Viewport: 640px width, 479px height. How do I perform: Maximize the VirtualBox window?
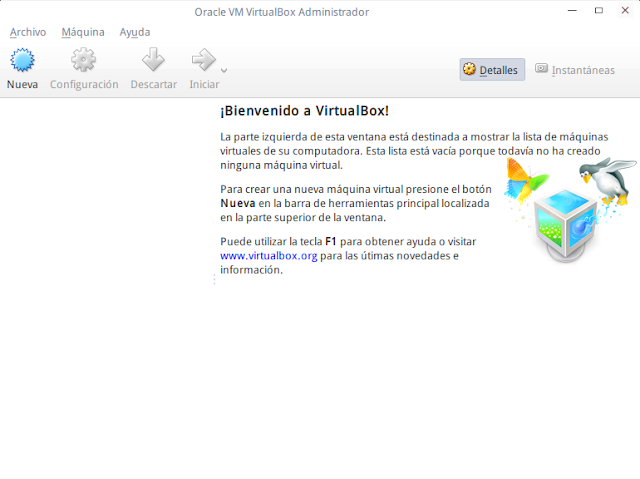click(599, 11)
